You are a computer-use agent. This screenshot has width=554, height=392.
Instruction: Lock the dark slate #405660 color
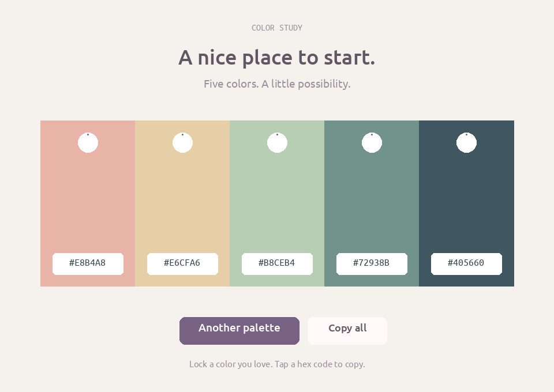[x=467, y=142]
